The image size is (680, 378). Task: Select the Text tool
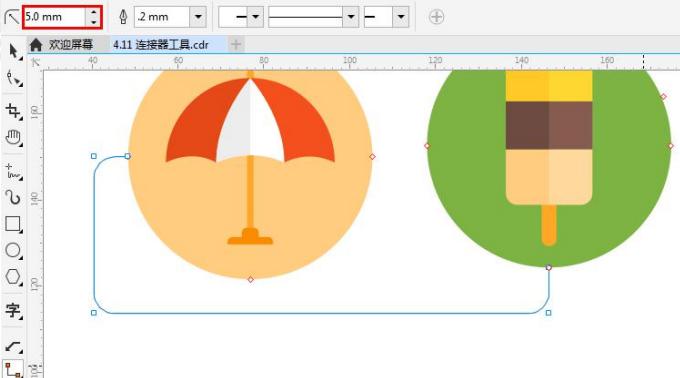coord(13,310)
